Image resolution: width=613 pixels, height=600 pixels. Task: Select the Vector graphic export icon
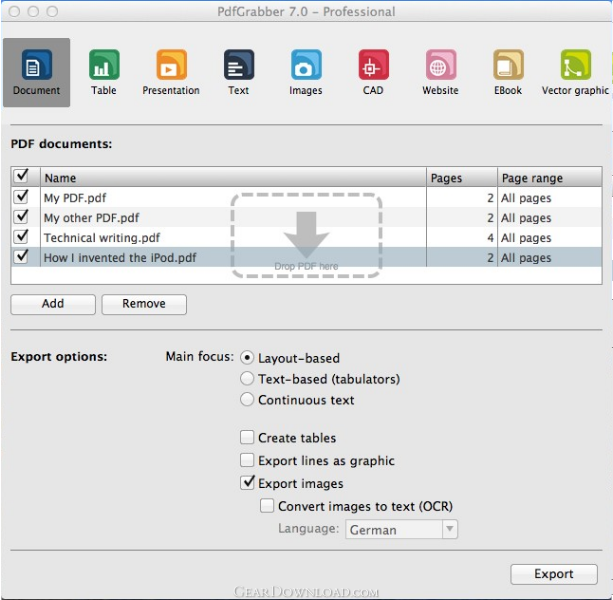(575, 72)
